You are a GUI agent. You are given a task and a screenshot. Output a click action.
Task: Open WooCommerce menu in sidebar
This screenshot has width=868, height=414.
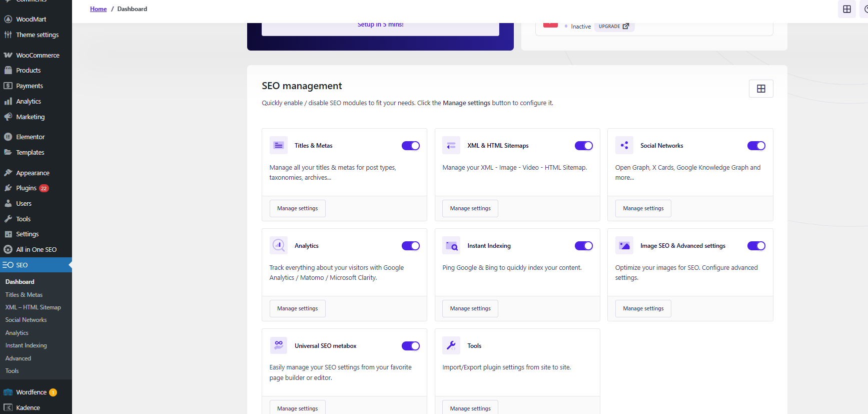38,55
